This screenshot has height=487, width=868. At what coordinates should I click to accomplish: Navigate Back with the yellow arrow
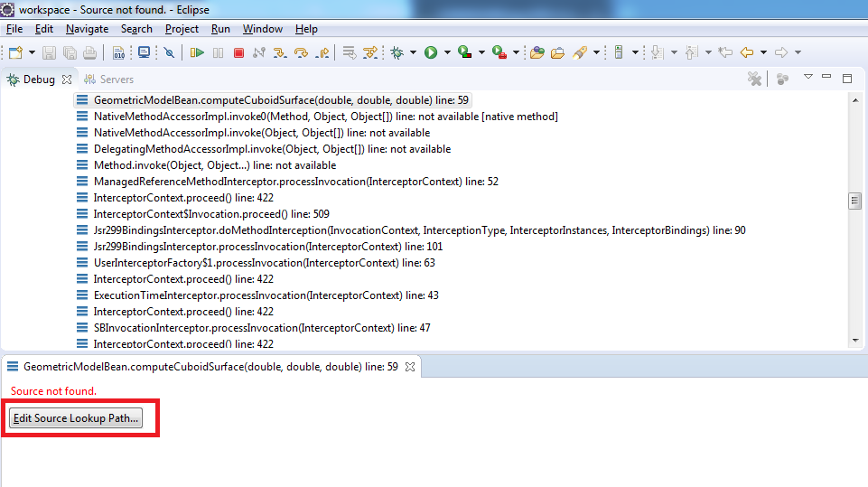pyautogui.click(x=747, y=52)
